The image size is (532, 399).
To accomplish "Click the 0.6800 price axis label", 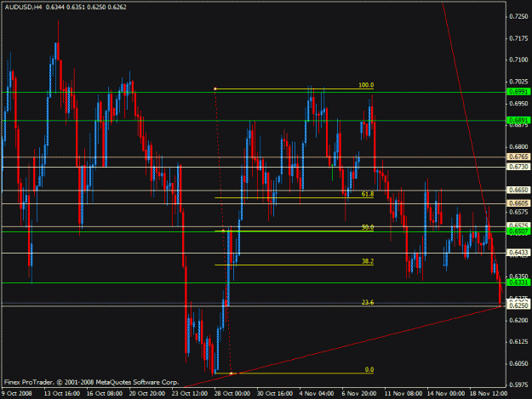I will pyautogui.click(x=518, y=147).
